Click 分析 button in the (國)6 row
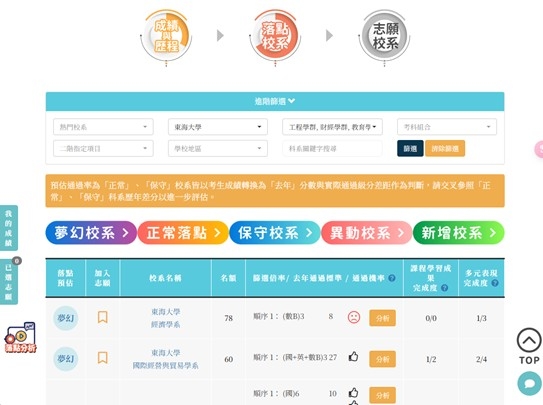543x405 pixels. point(382,395)
